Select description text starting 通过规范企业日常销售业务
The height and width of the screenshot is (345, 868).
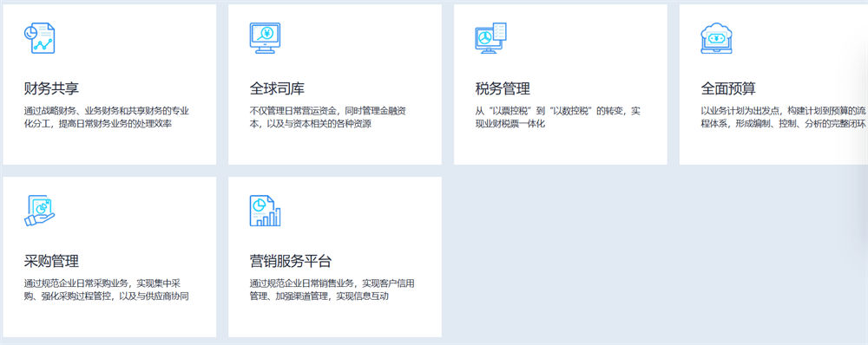click(332, 290)
